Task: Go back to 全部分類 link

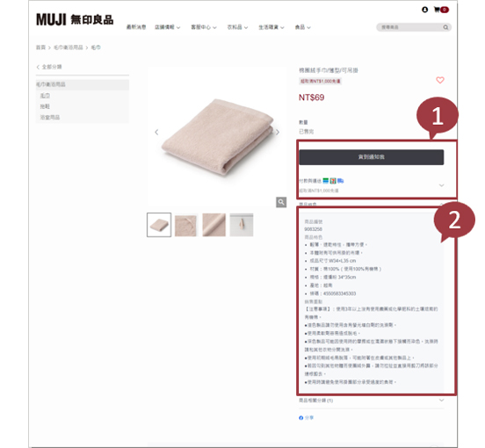Action: [x=49, y=67]
